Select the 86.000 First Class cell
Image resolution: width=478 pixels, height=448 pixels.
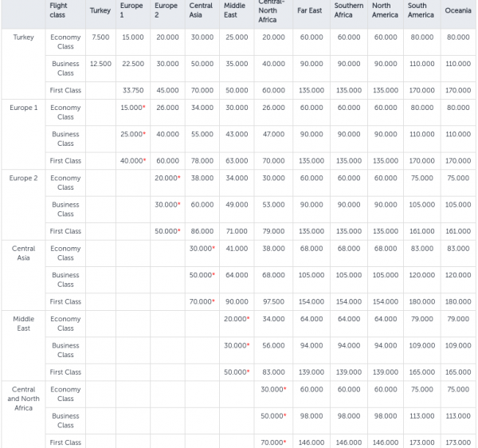click(x=202, y=231)
